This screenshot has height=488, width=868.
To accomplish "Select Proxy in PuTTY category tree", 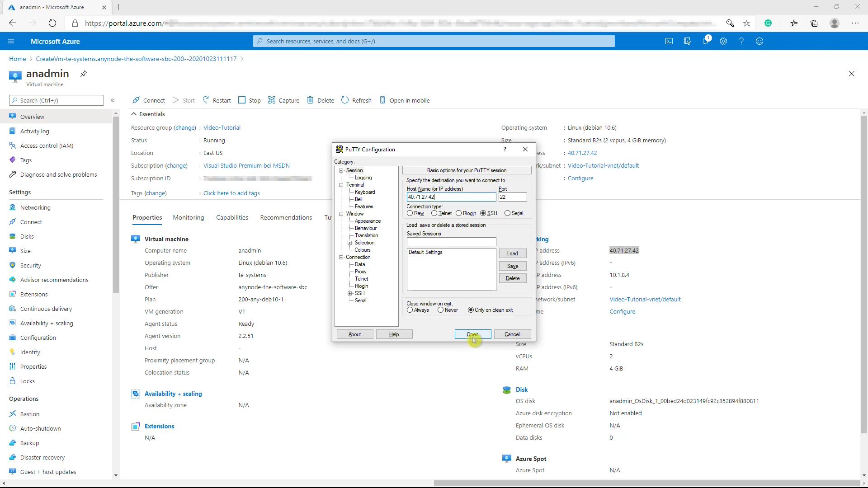I will pyautogui.click(x=360, y=272).
